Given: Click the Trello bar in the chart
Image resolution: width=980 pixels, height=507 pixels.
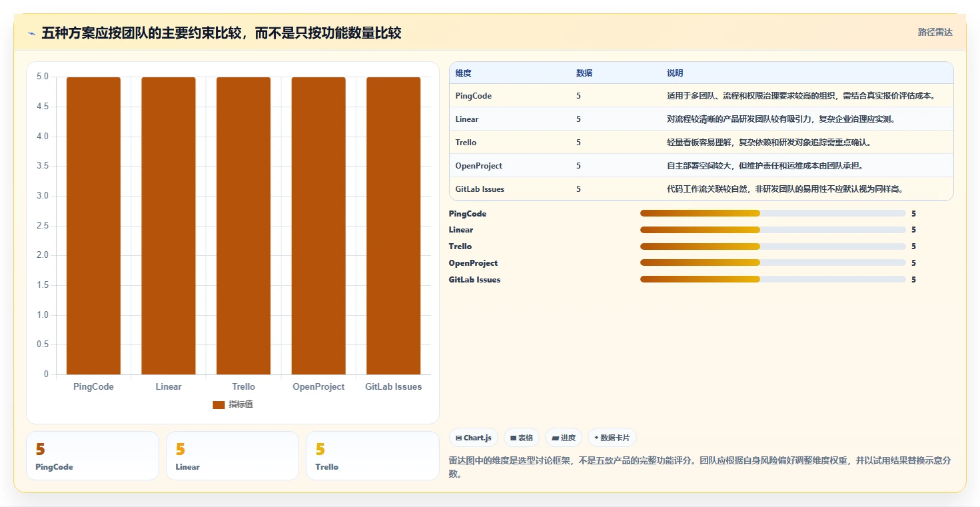Looking at the screenshot, I should (x=243, y=226).
